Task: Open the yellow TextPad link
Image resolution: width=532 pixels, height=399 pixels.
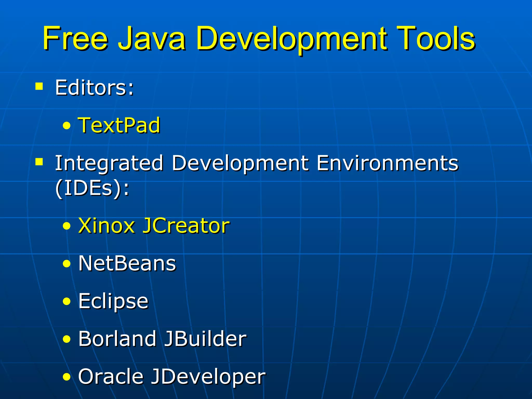Action: coord(119,125)
